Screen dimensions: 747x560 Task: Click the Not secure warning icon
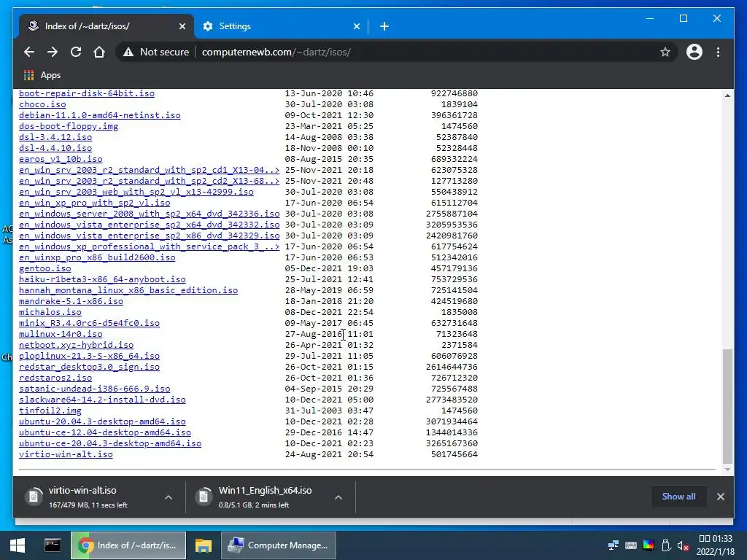(128, 52)
